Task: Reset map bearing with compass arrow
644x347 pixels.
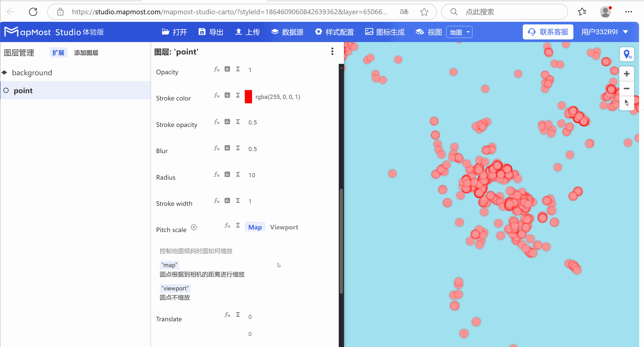Action: click(x=627, y=103)
